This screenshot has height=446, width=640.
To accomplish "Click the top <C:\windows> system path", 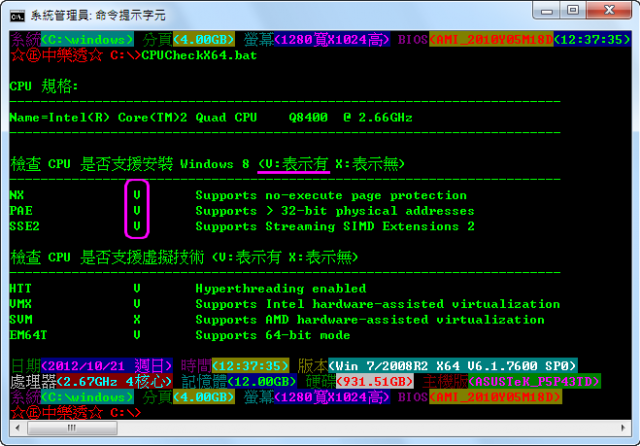I will point(87,40).
